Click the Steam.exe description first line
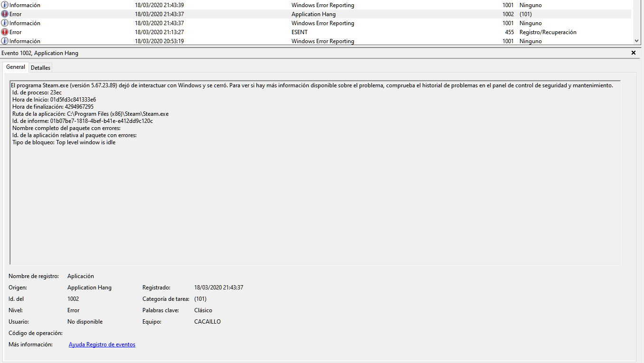The height and width of the screenshot is (363, 644). tap(313, 85)
